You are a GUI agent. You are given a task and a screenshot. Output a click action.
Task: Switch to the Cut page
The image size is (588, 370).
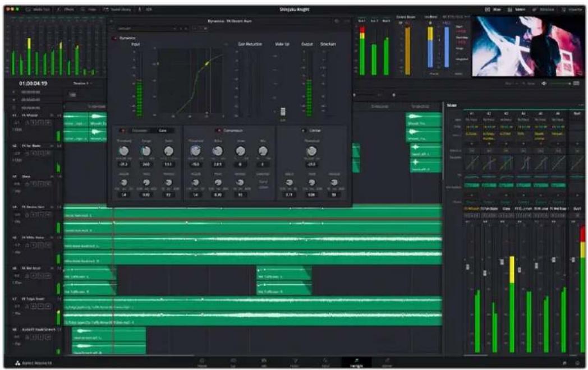point(233,363)
